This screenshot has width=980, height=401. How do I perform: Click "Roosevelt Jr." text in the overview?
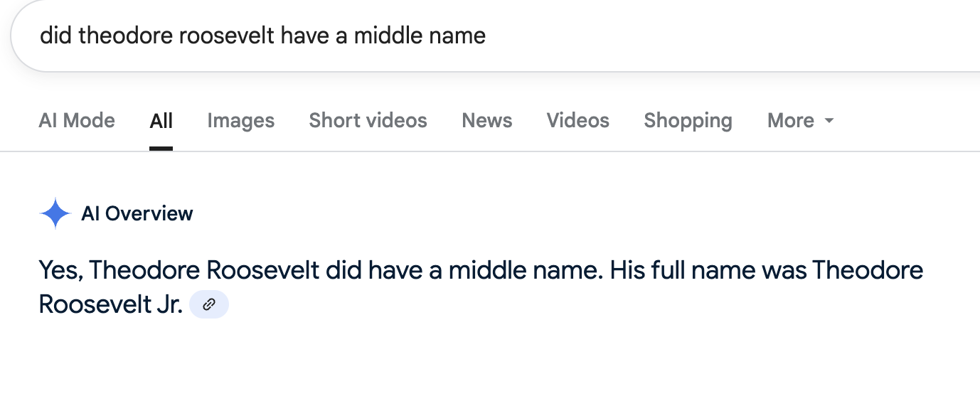(x=111, y=304)
